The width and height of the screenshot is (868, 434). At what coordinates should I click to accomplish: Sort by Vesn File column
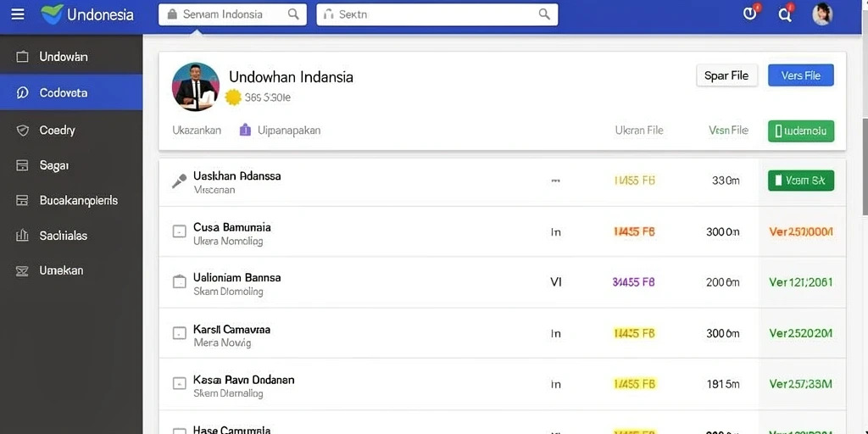pyautogui.click(x=728, y=130)
